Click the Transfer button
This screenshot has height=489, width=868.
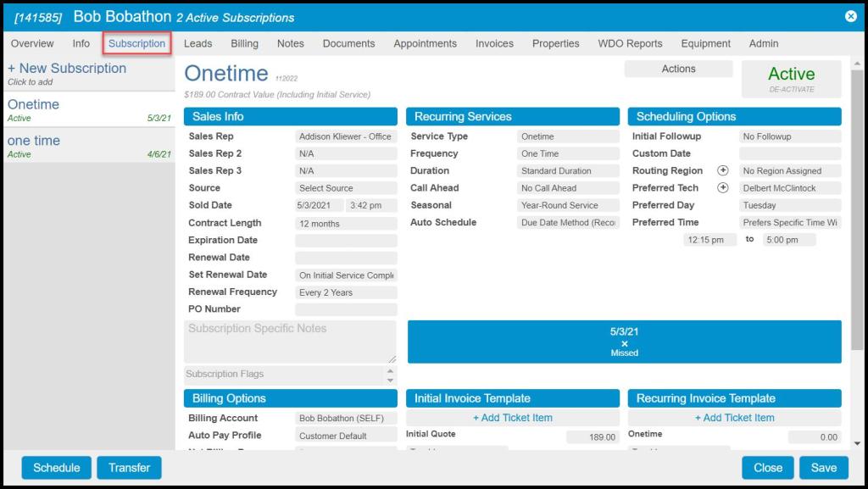(129, 468)
